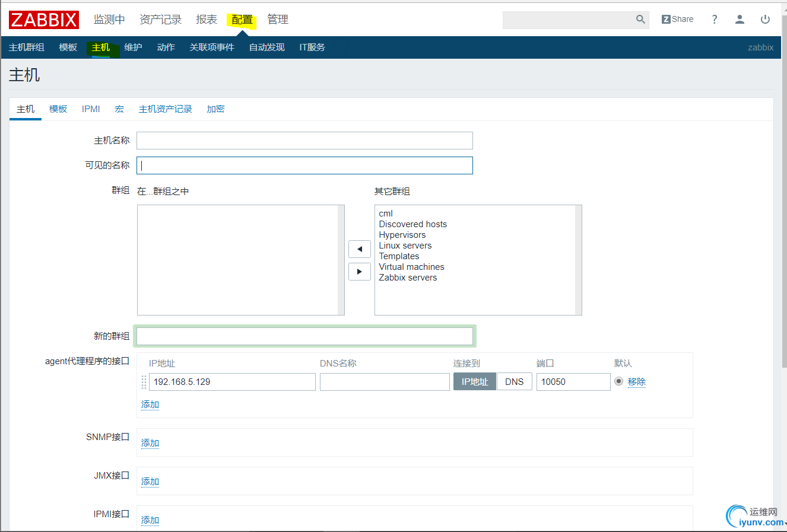Viewport: 787px width, 532px height.
Task: Open the 配置 top menu
Action: (242, 20)
